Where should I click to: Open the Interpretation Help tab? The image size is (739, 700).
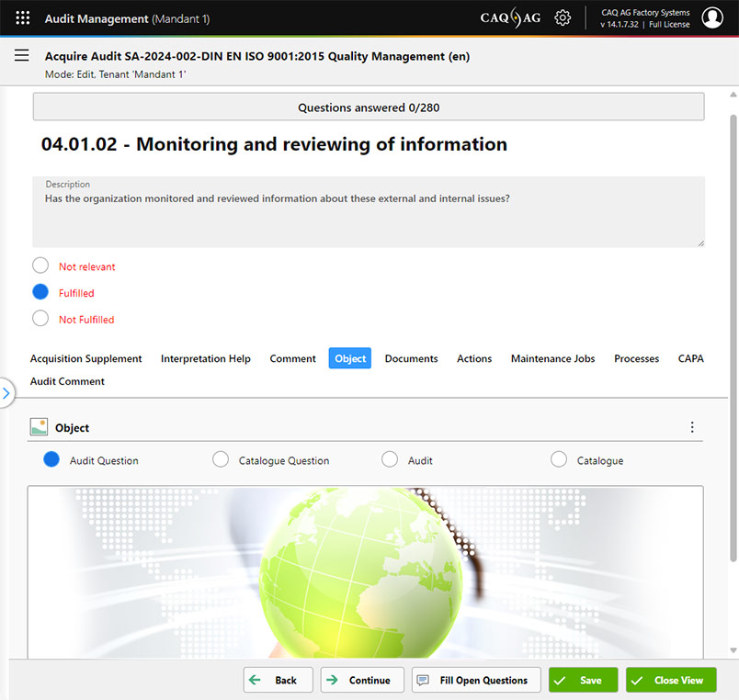pos(205,358)
